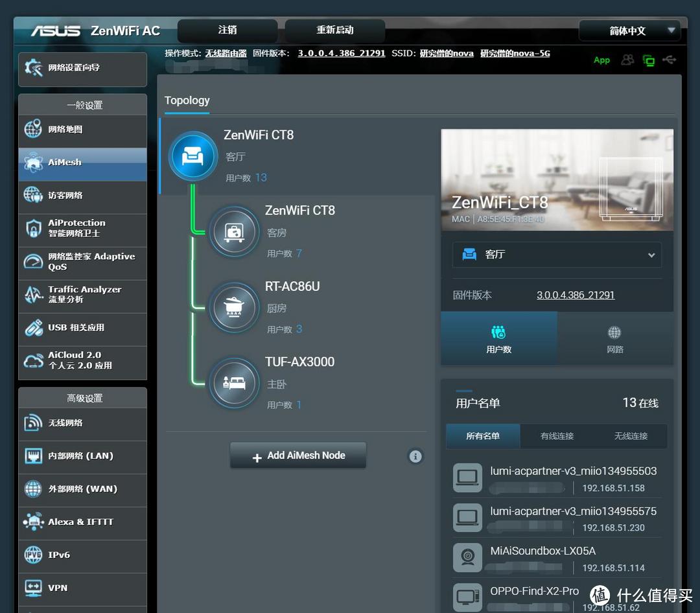This screenshot has width=700, height=613.
Task: Select the 有线连接 wired tab
Action: (x=557, y=436)
